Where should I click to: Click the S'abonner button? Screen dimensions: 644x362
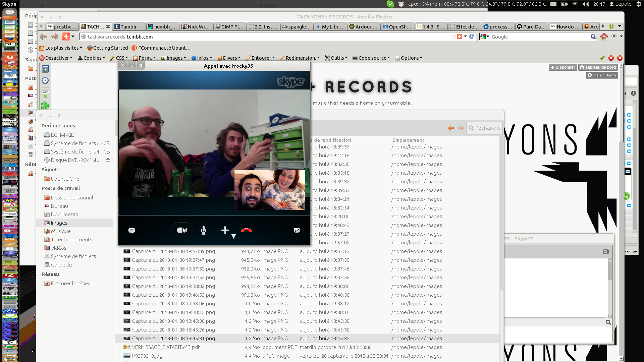coord(562,67)
